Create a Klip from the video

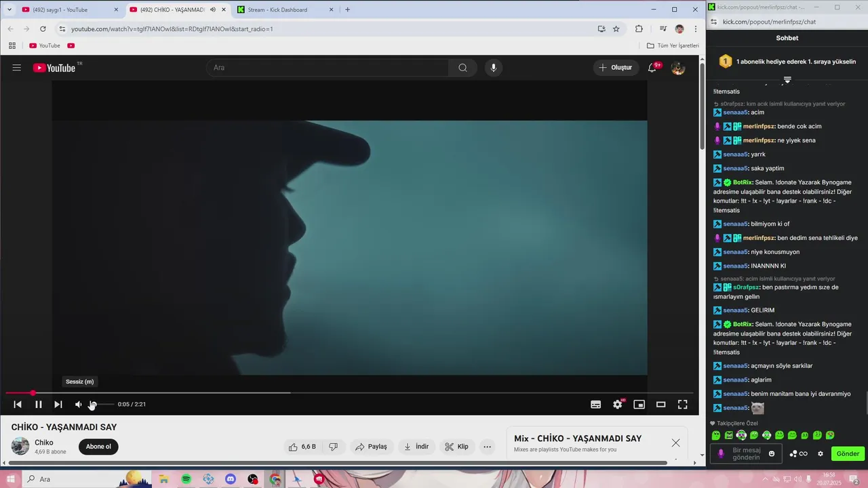tap(457, 447)
